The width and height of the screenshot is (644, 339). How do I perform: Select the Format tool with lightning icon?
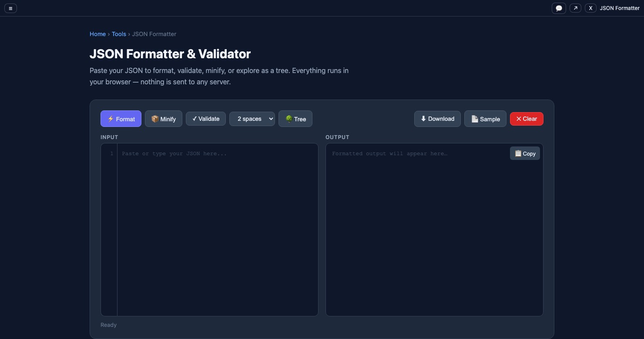pyautogui.click(x=121, y=119)
